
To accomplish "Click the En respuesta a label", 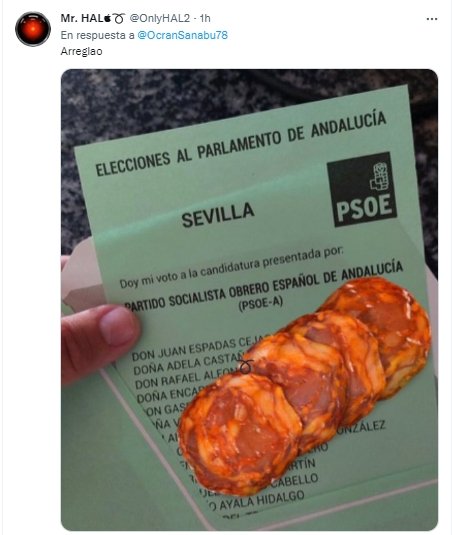I will [x=98, y=35].
